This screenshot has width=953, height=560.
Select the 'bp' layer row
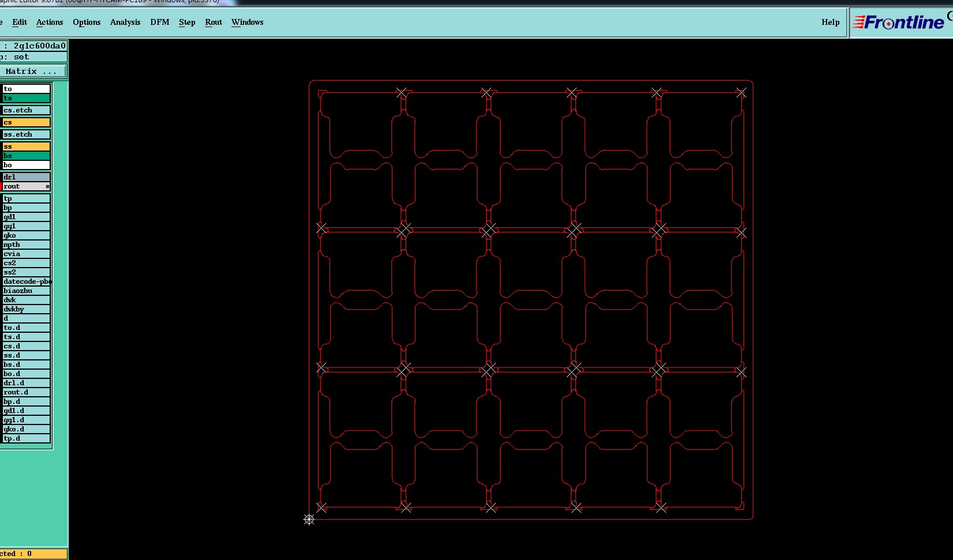[x=26, y=208]
